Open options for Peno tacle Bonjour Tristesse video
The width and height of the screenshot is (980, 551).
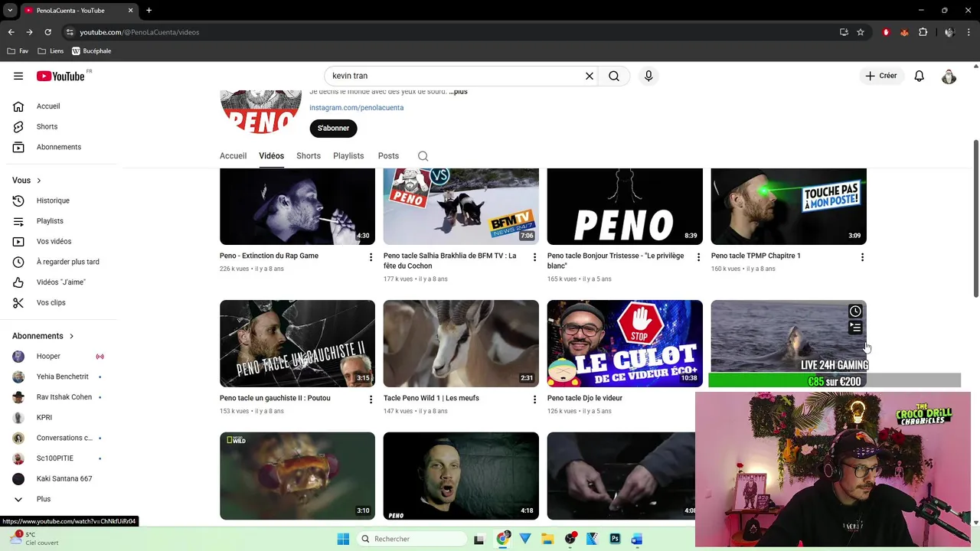tap(698, 257)
